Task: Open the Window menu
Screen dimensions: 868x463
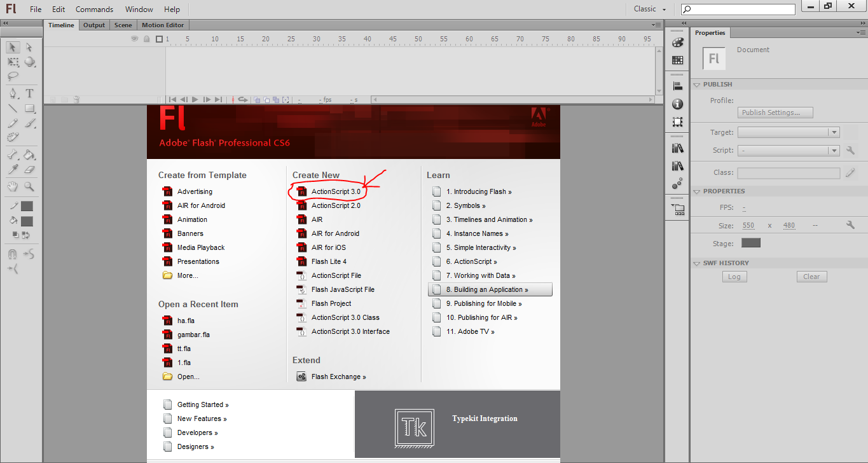Action: point(139,10)
